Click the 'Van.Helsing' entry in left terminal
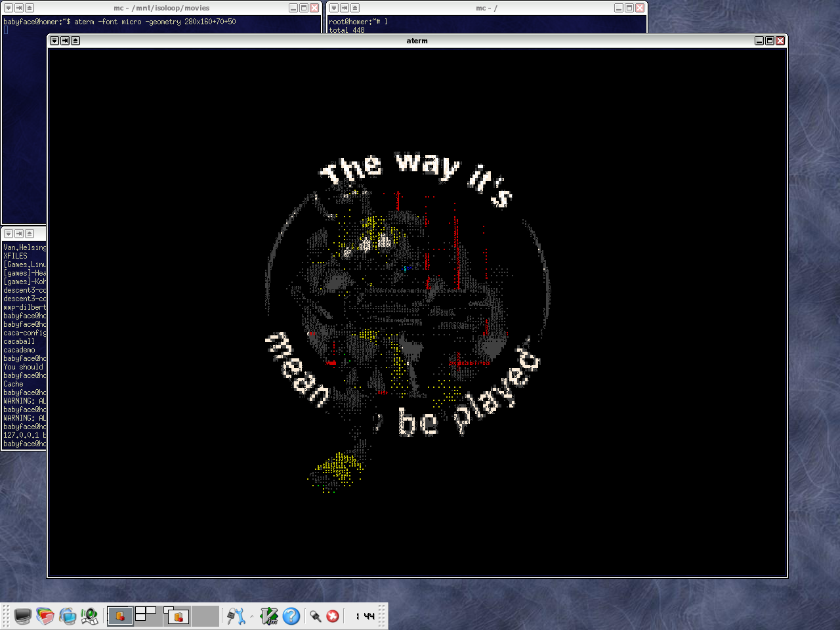Image resolution: width=840 pixels, height=630 pixels. pyautogui.click(x=25, y=247)
